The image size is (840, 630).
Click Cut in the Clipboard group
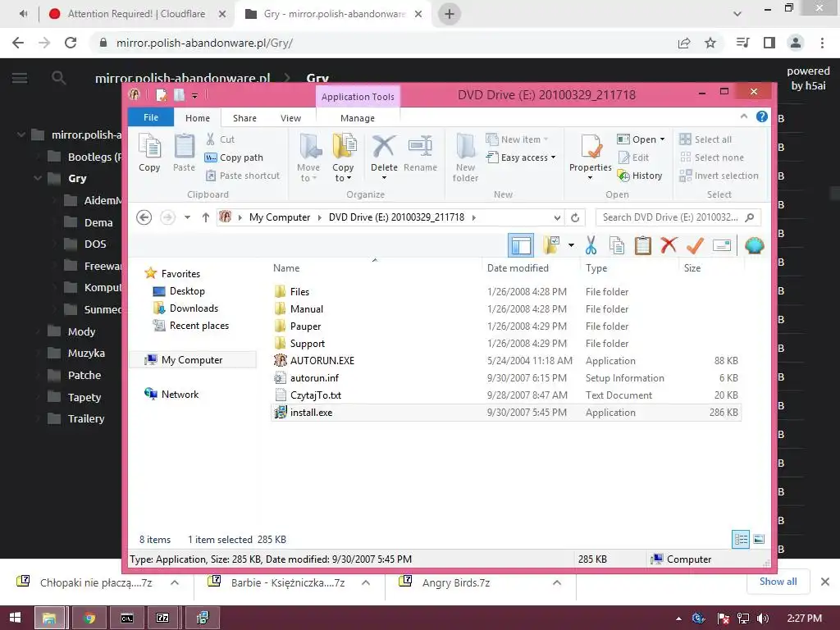pos(220,139)
